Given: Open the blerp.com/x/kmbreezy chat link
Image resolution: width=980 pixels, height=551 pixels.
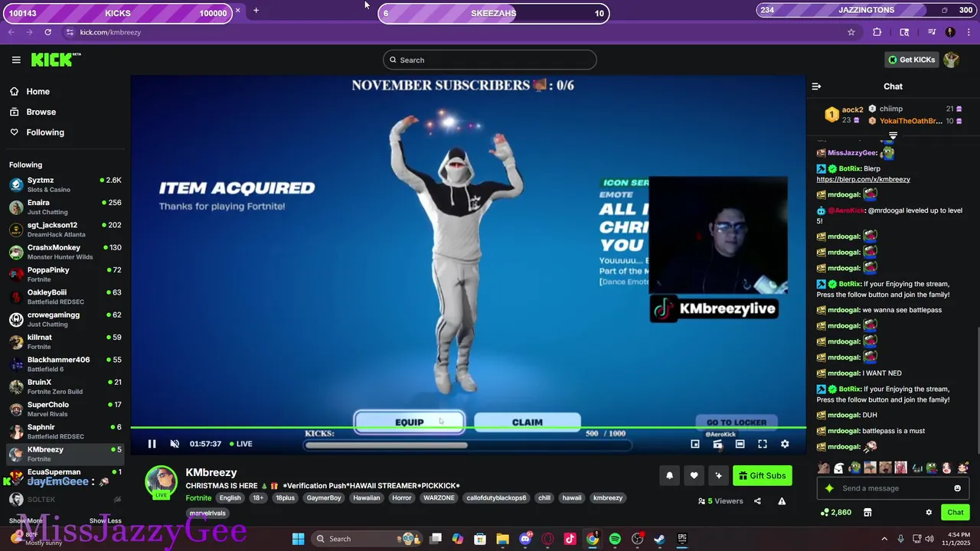Looking at the screenshot, I should 863,179.
